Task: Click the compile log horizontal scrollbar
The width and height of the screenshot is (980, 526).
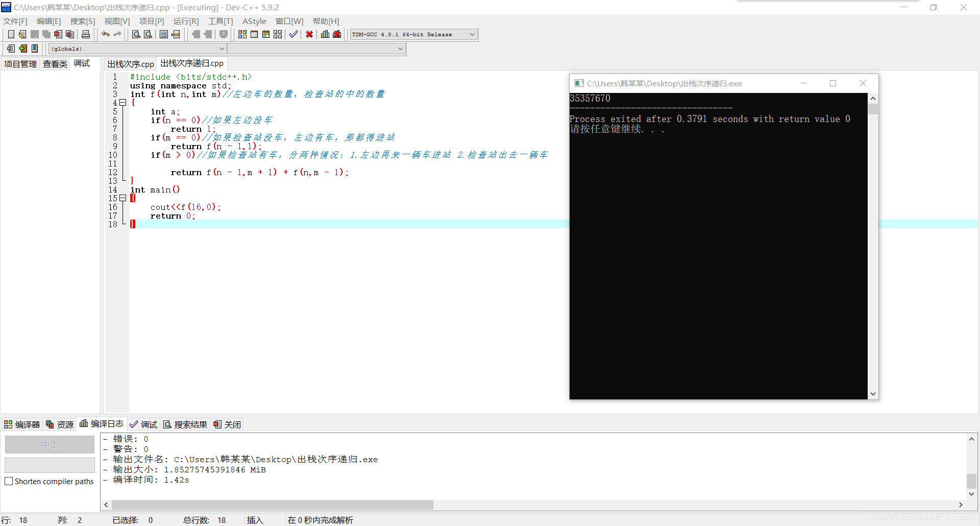Action: 273,505
